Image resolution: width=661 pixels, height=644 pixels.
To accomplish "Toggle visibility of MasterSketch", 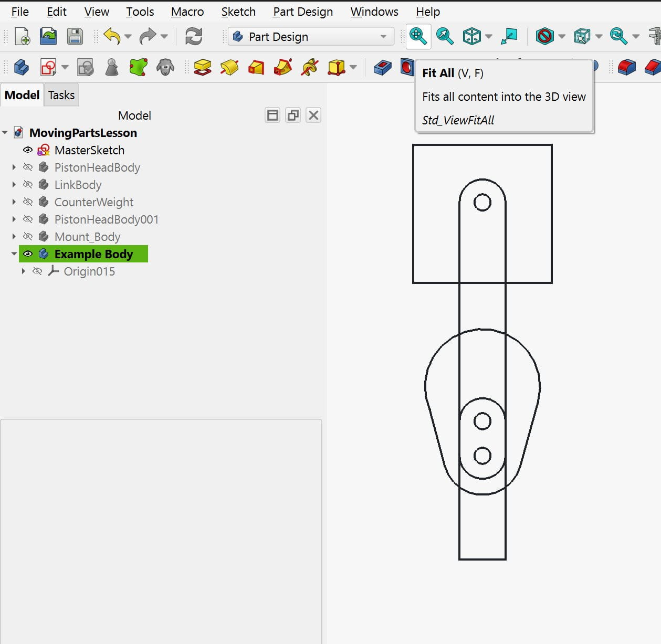I will pyautogui.click(x=28, y=150).
